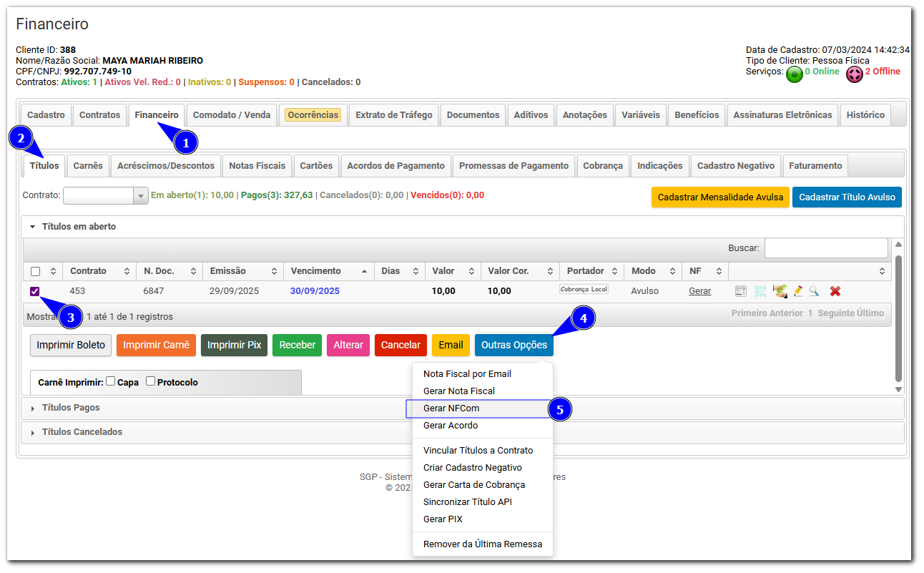Click the Cadastrar Título Avulso button
The height and width of the screenshot is (573, 924).
click(847, 197)
